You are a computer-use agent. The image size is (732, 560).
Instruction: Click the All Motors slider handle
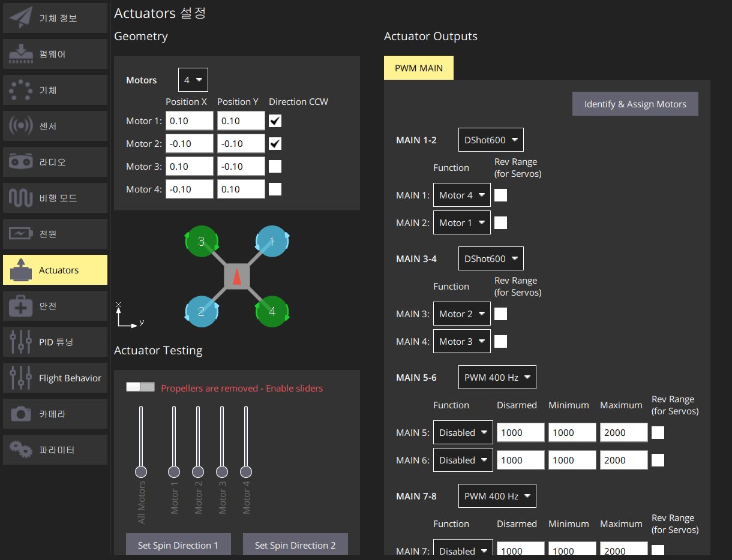[x=141, y=471]
